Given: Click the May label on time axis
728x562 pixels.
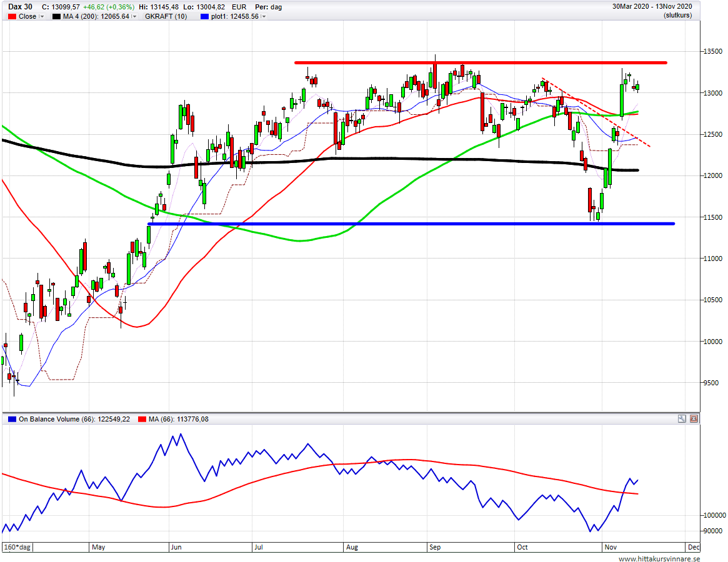Looking at the screenshot, I should tap(99, 547).
